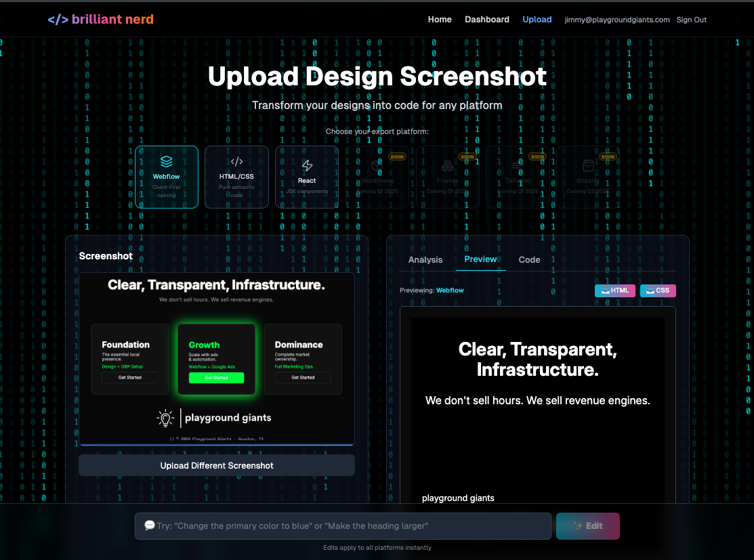Click the Shopify shopping bag icon

coord(587,165)
